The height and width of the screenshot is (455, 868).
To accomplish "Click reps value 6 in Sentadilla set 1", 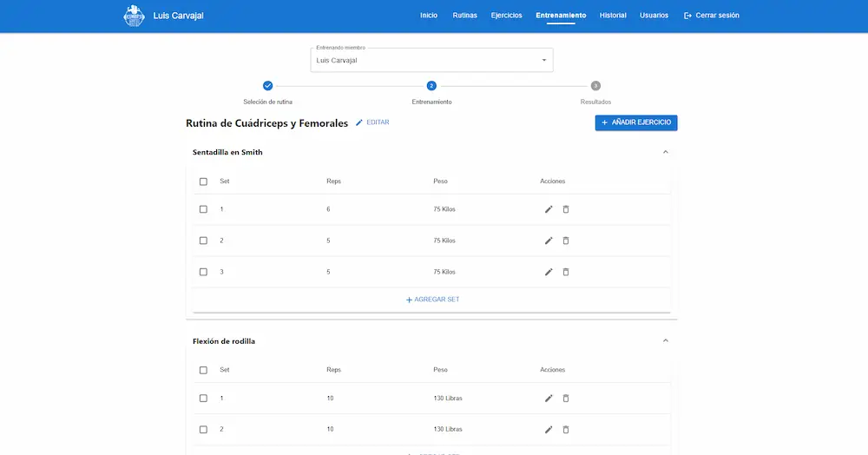I will click(x=328, y=209).
